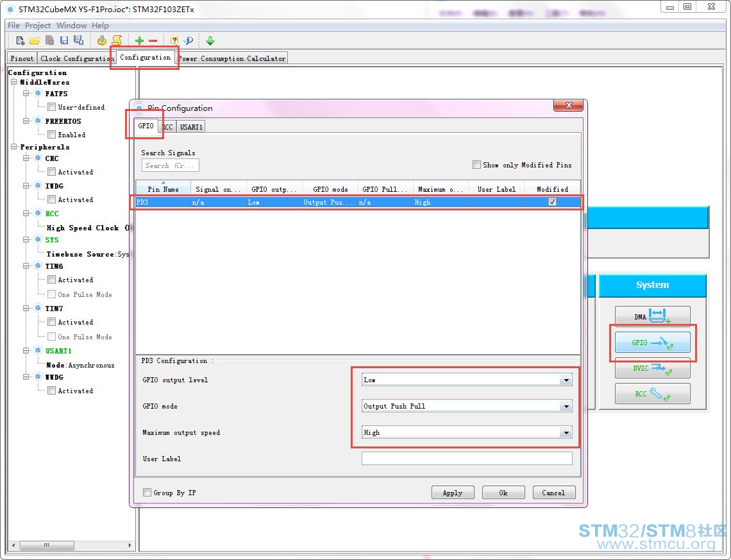Check TIM7 Activated checkbox

coord(52,322)
